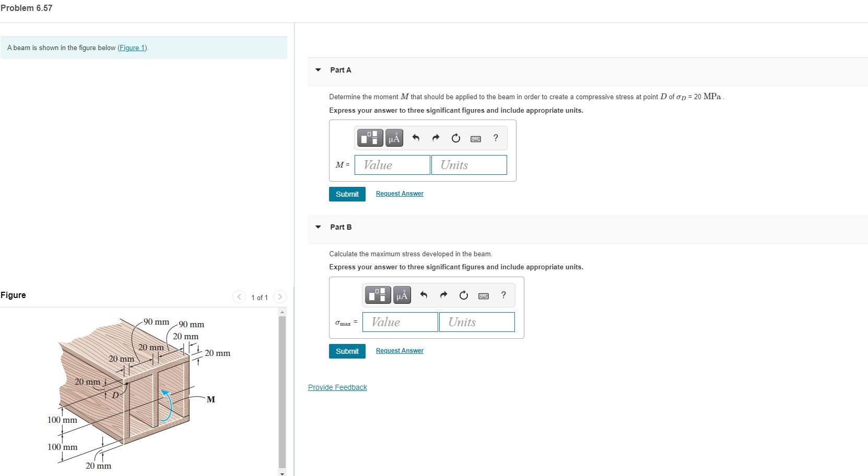Go to previous figure arrow
The width and height of the screenshot is (868, 476).
pos(239,297)
